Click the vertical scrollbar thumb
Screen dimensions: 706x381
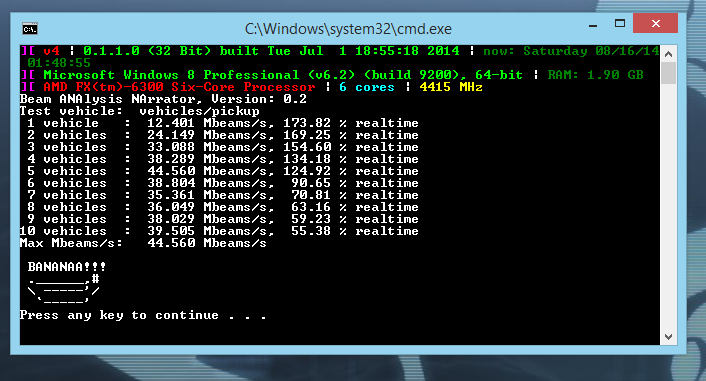click(x=668, y=73)
